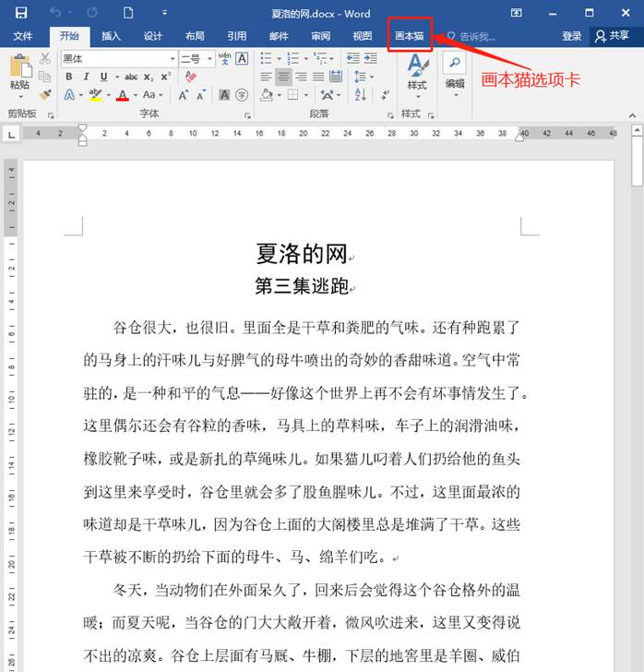
Task: Apply red font color
Action: tap(123, 95)
